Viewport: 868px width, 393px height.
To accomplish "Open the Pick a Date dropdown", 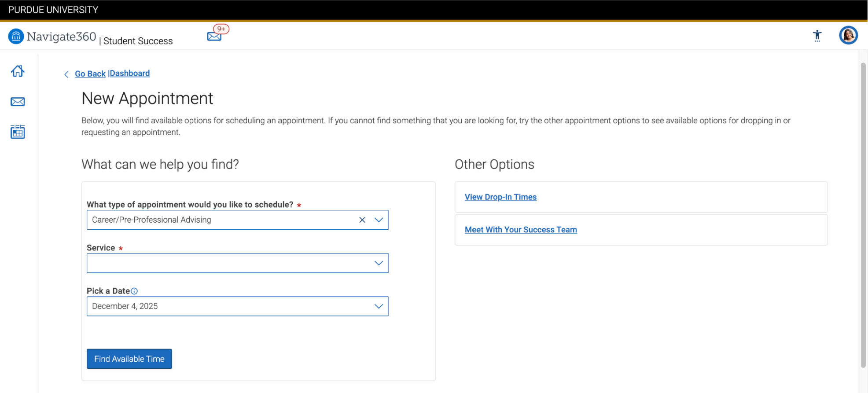I will tap(238, 306).
